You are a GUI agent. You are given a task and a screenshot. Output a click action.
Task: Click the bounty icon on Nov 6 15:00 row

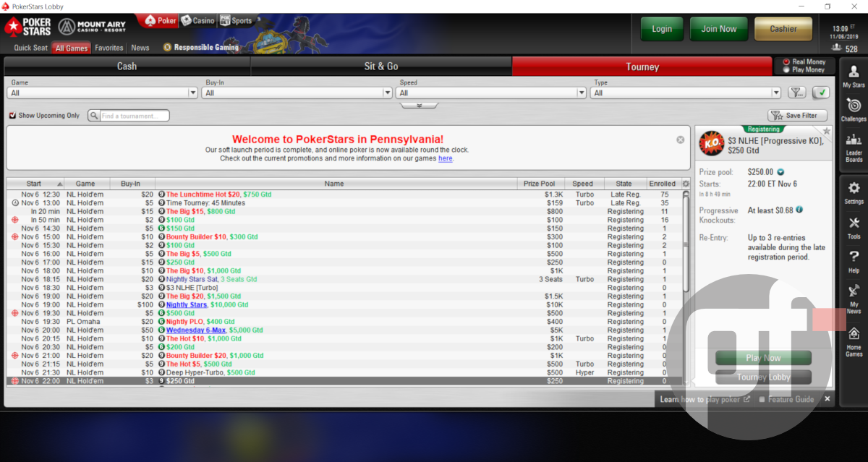coord(15,237)
